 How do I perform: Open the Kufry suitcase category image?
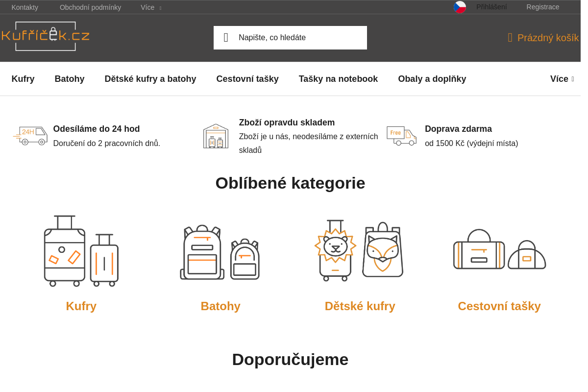[81, 251]
